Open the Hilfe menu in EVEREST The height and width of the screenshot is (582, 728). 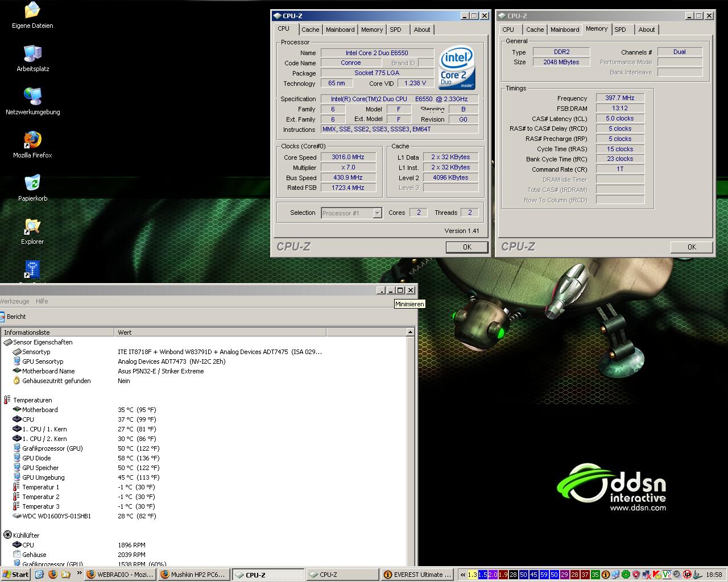click(x=42, y=301)
